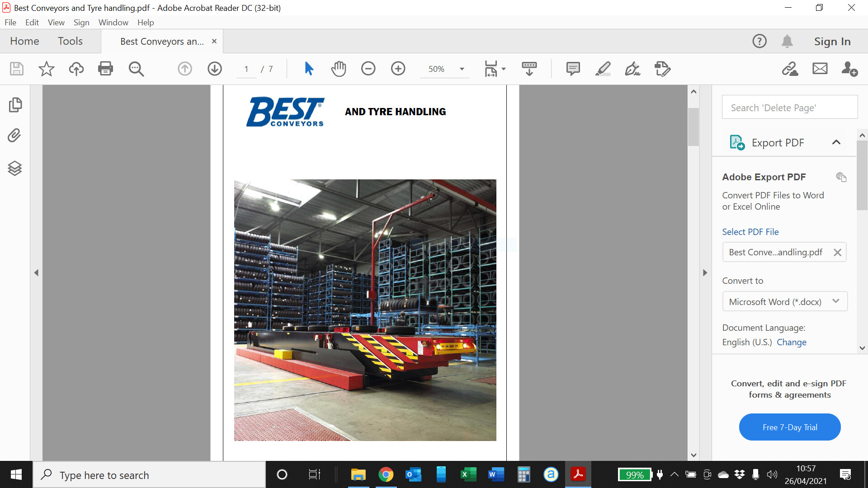Screen dimensions: 868x488
Task: Collapse the Export PDF section
Action: click(836, 142)
